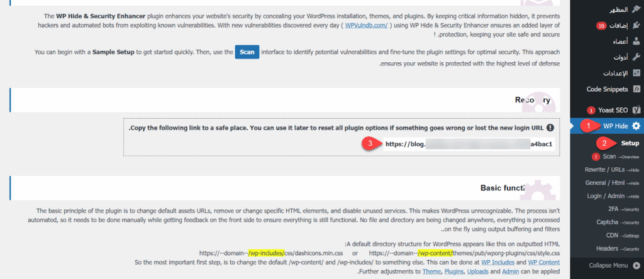Select the Setup submenu item
Image resolution: width=644 pixels, height=279 pixels.
coord(625,143)
